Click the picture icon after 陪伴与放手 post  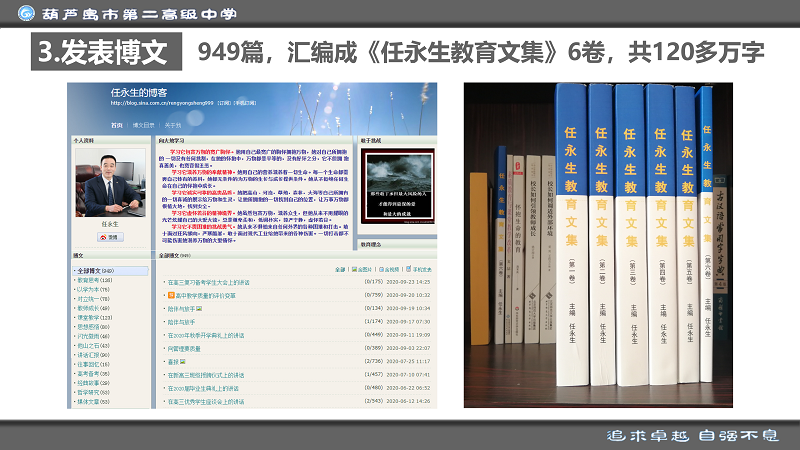point(199,309)
